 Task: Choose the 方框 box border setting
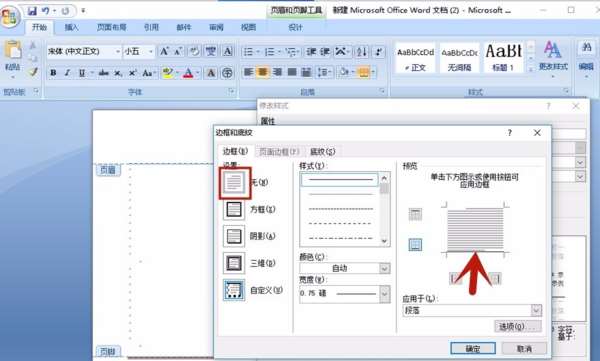pos(234,209)
